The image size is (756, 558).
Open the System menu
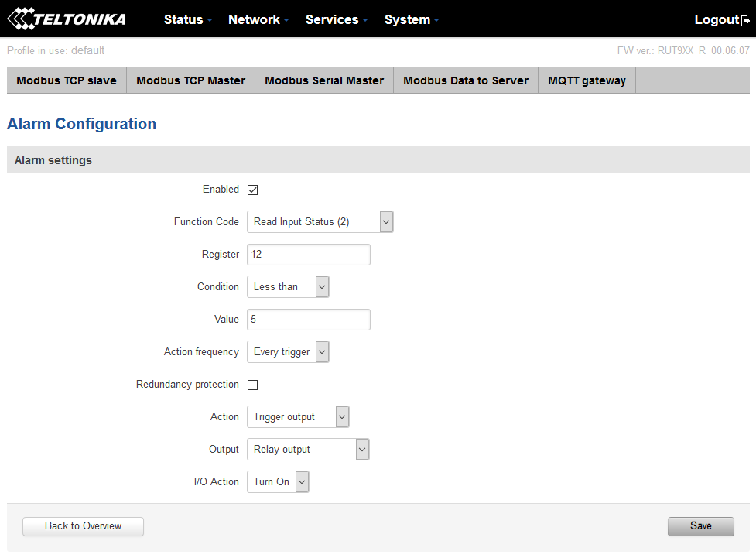point(411,20)
